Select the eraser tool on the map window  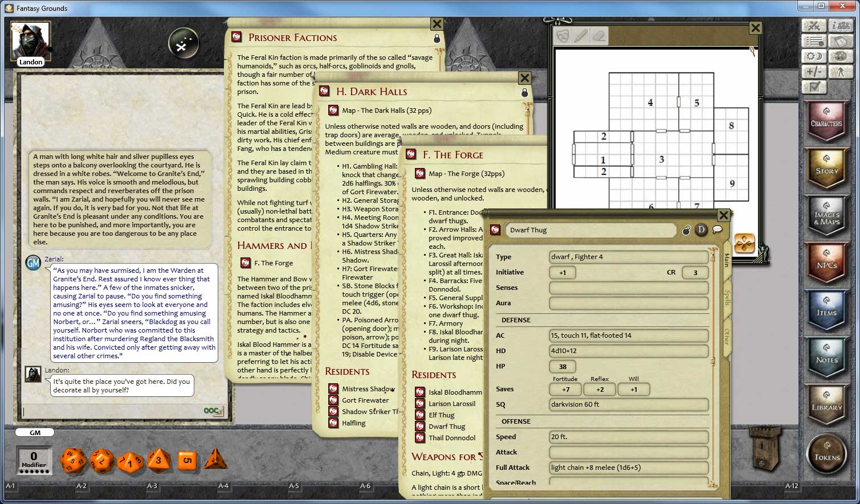coord(598,36)
